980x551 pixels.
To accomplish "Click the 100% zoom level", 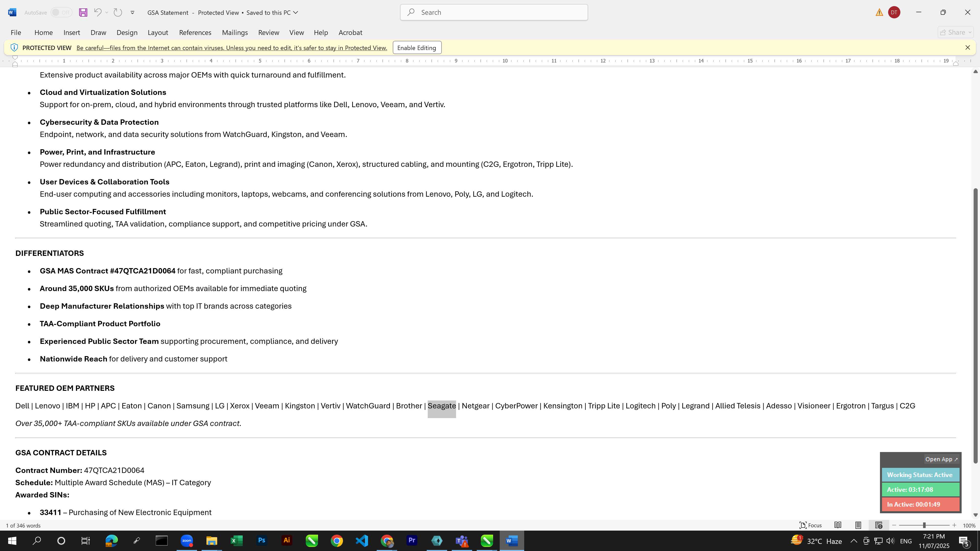I will tap(969, 525).
